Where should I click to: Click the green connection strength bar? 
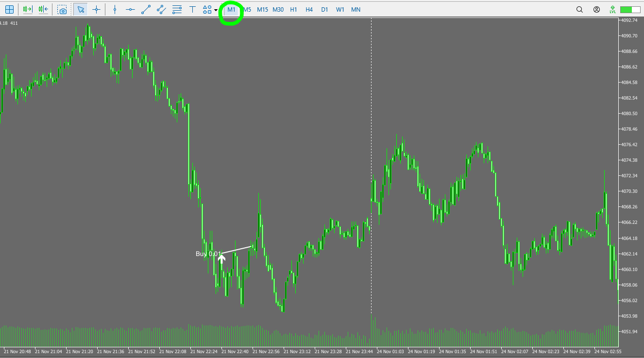coord(630,9)
